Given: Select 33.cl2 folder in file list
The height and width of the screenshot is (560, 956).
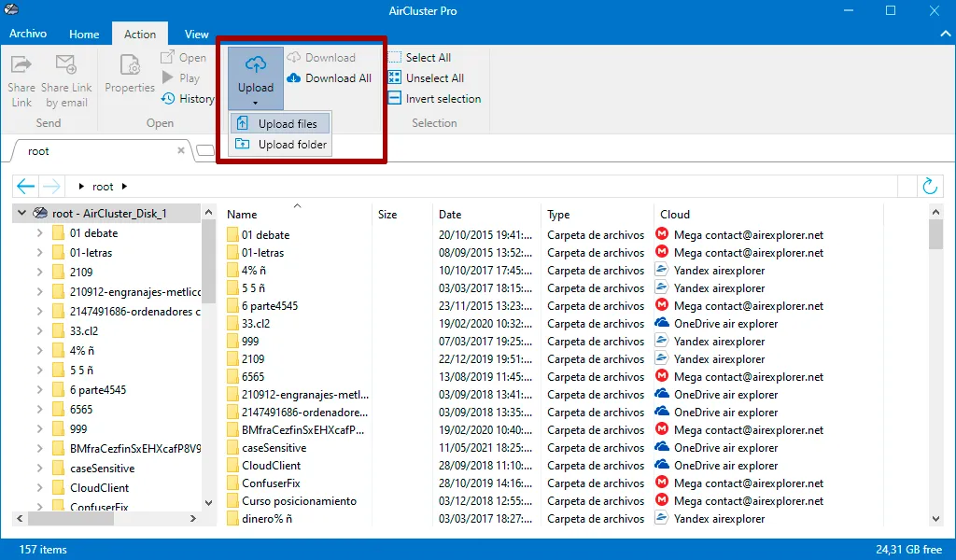Looking at the screenshot, I should [x=256, y=324].
